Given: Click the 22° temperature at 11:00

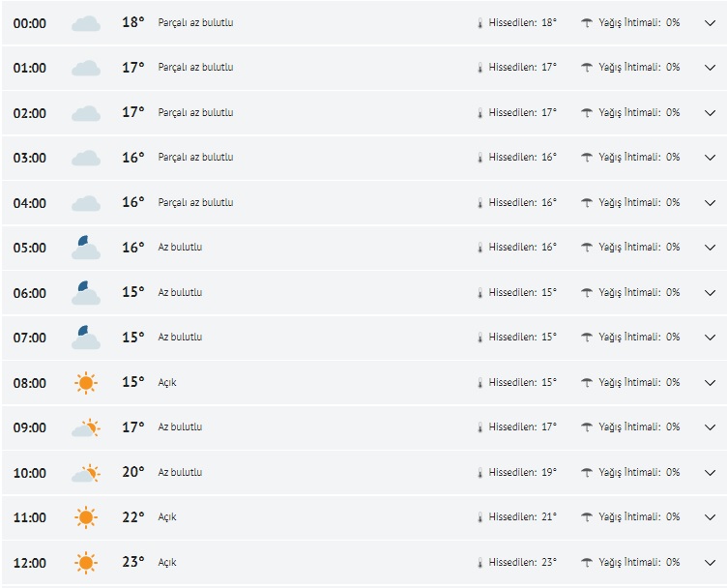Looking at the screenshot, I should 133,517.
